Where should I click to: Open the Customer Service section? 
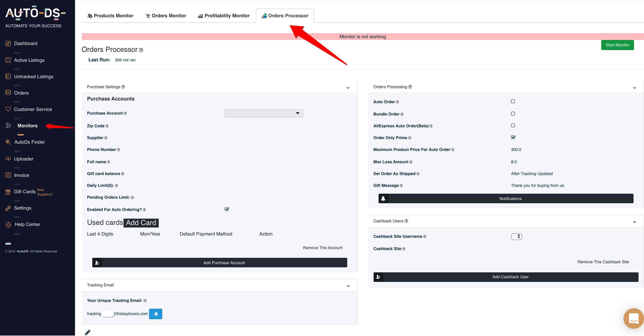point(33,109)
